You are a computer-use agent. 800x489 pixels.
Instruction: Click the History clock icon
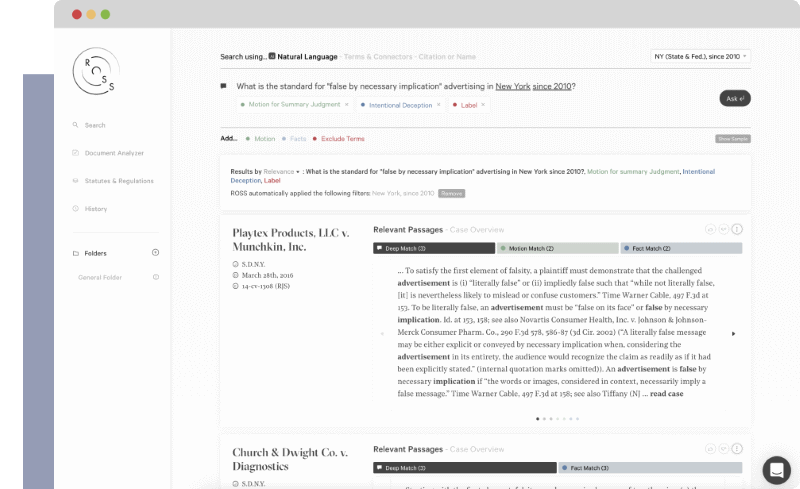pyautogui.click(x=76, y=208)
